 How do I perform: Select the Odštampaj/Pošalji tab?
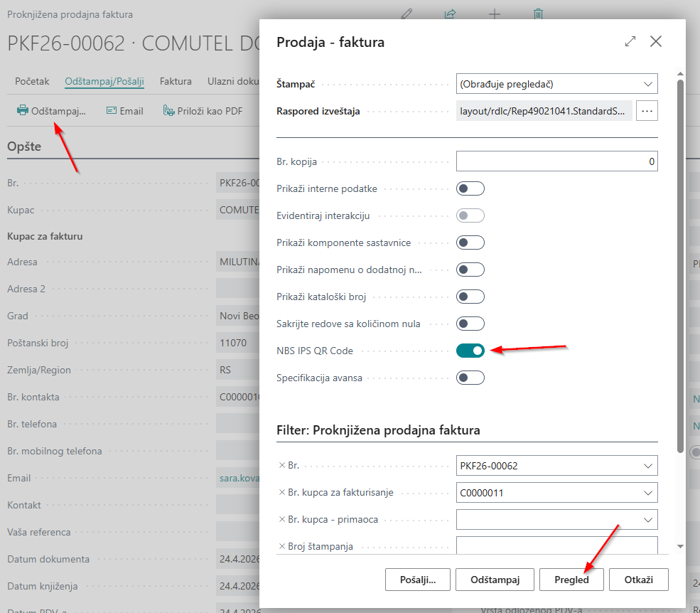tap(104, 81)
